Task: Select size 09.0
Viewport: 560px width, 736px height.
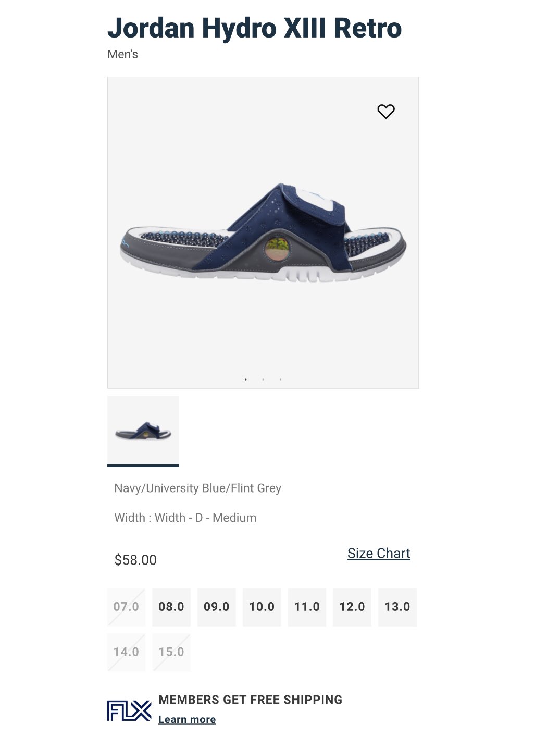Action: [217, 607]
